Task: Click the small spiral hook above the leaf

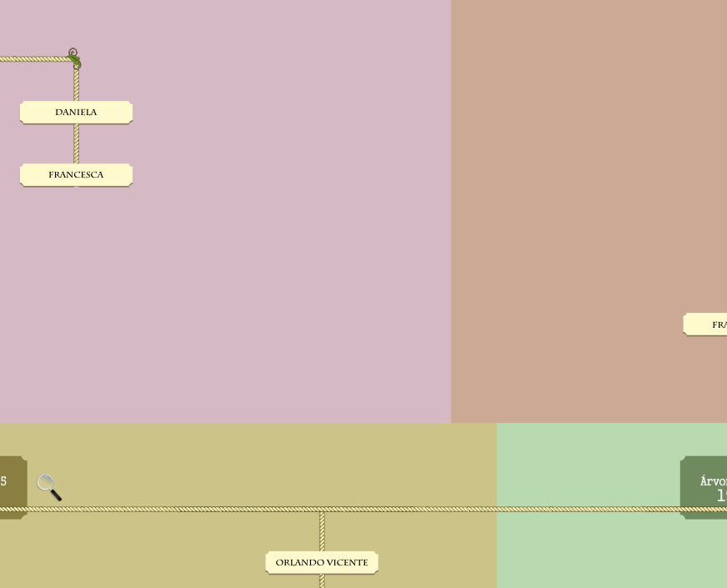Action: pos(73,52)
